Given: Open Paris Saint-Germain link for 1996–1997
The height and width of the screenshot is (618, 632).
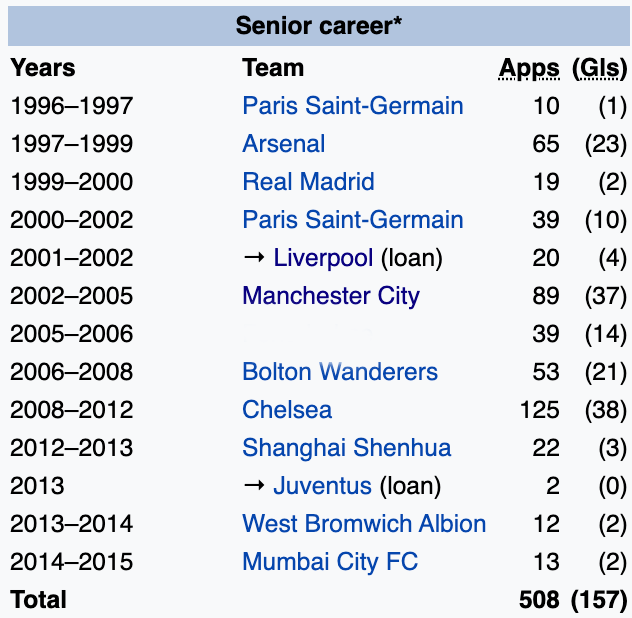Looking at the screenshot, I should [x=352, y=106].
